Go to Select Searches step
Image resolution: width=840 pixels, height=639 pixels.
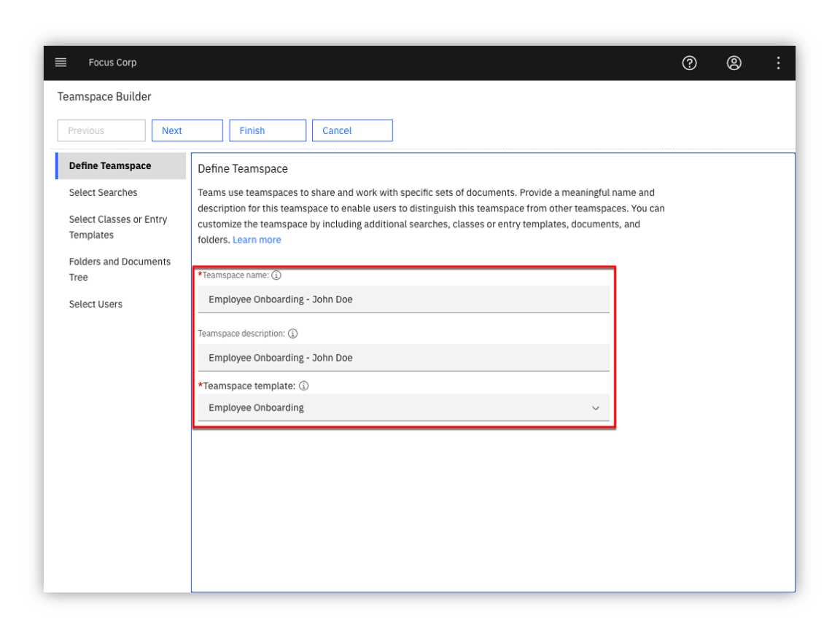click(103, 192)
